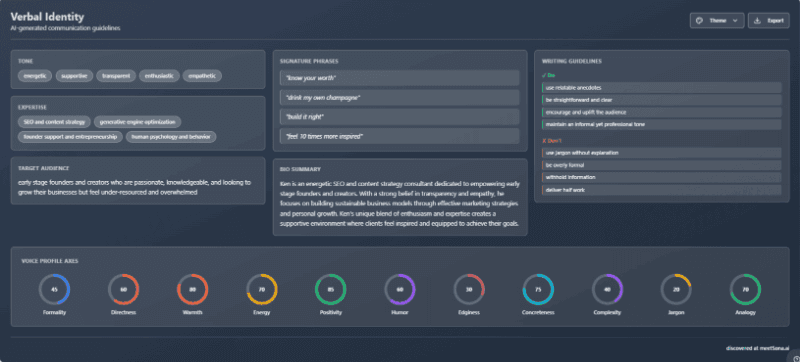Click the Target Audience description text
The height and width of the screenshot is (362, 800).
click(x=134, y=188)
